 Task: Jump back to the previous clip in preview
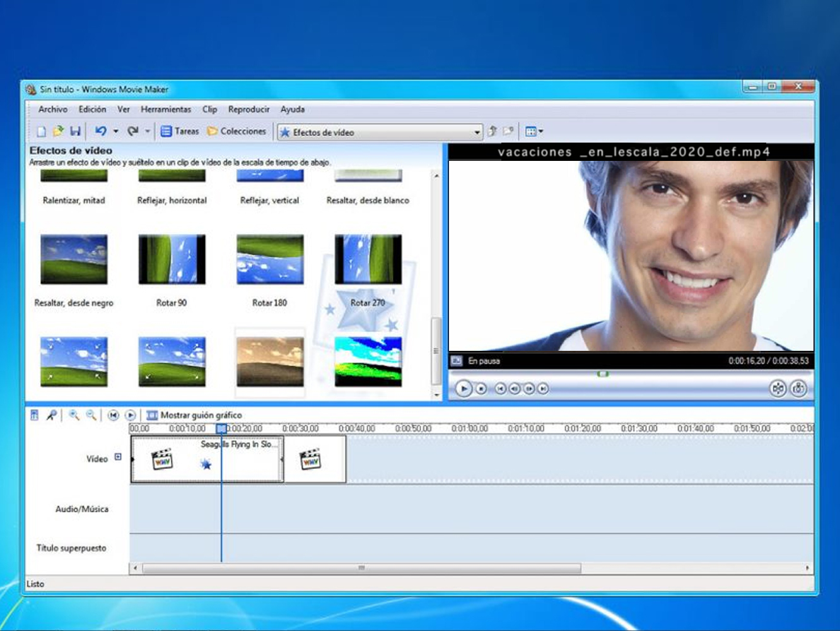(x=500, y=389)
